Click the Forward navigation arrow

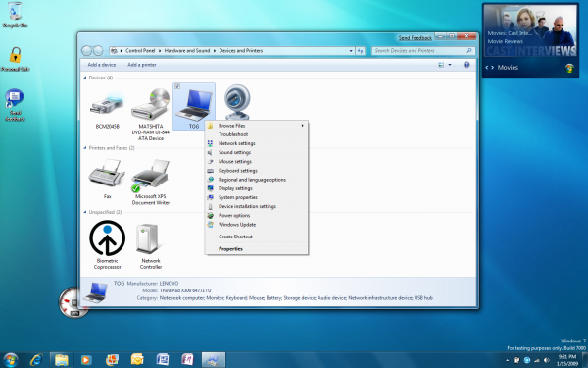(98, 51)
